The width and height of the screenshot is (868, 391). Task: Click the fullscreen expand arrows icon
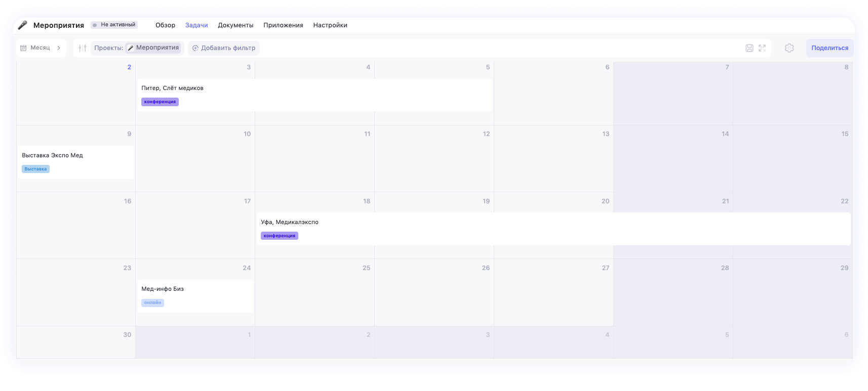coord(762,48)
